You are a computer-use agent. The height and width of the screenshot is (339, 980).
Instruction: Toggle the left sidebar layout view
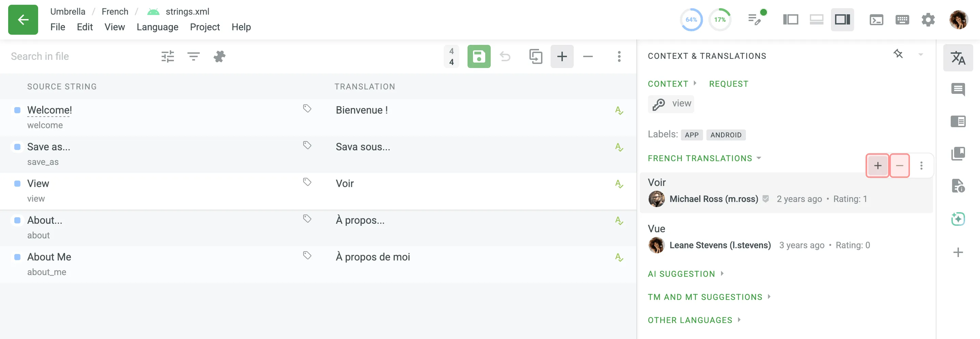790,20
